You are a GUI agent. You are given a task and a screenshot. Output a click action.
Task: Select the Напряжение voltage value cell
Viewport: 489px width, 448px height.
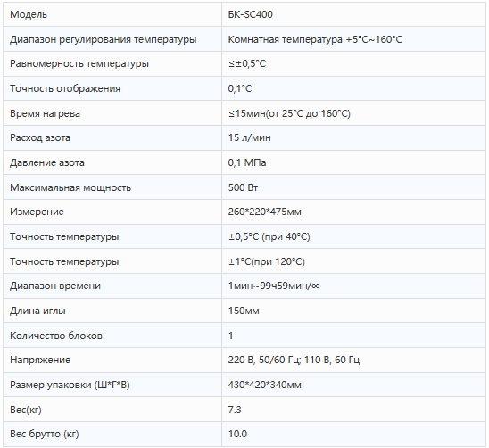[x=353, y=360]
